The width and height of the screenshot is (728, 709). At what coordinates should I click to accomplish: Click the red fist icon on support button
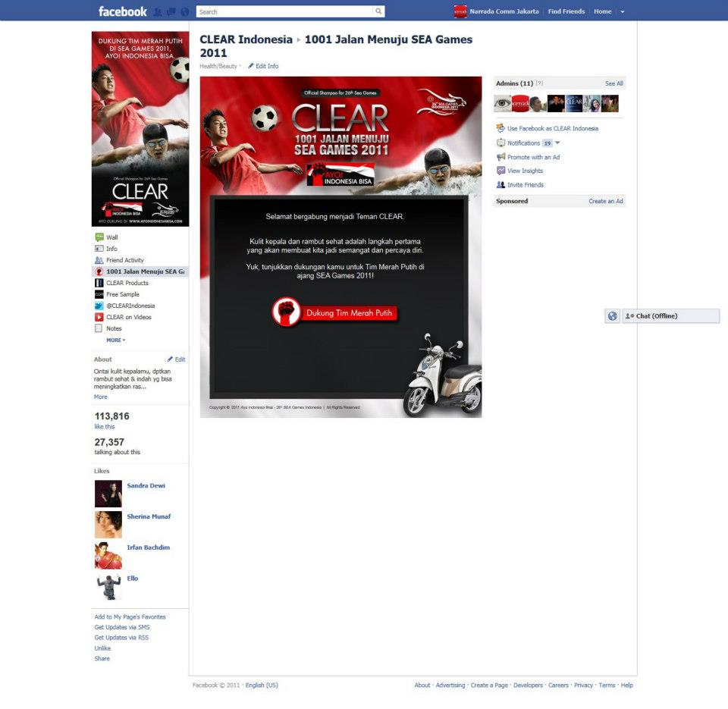point(287,312)
